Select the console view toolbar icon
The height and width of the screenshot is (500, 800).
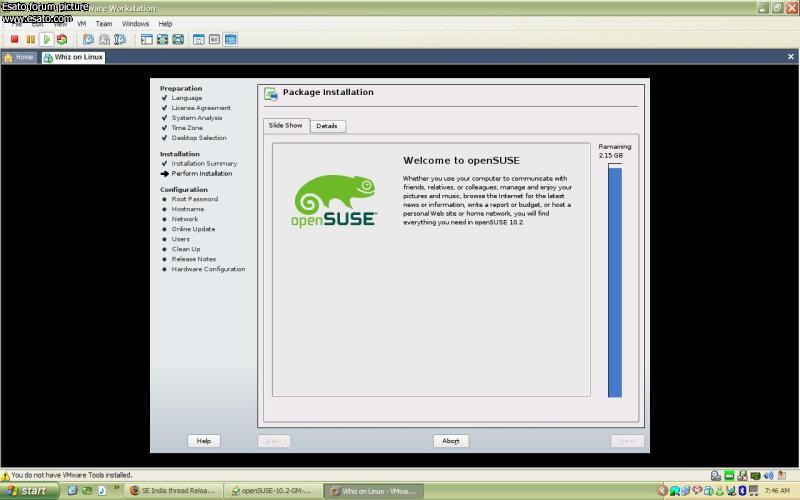(x=230, y=39)
